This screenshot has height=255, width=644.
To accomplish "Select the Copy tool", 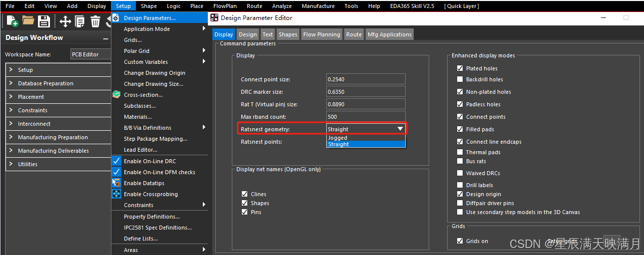I will (x=80, y=21).
